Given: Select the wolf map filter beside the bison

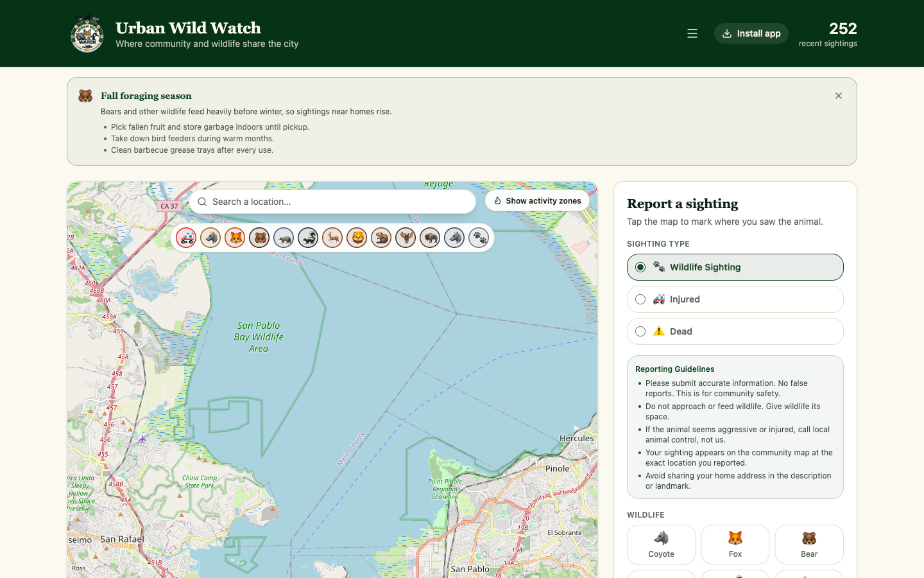Looking at the screenshot, I should click(454, 238).
